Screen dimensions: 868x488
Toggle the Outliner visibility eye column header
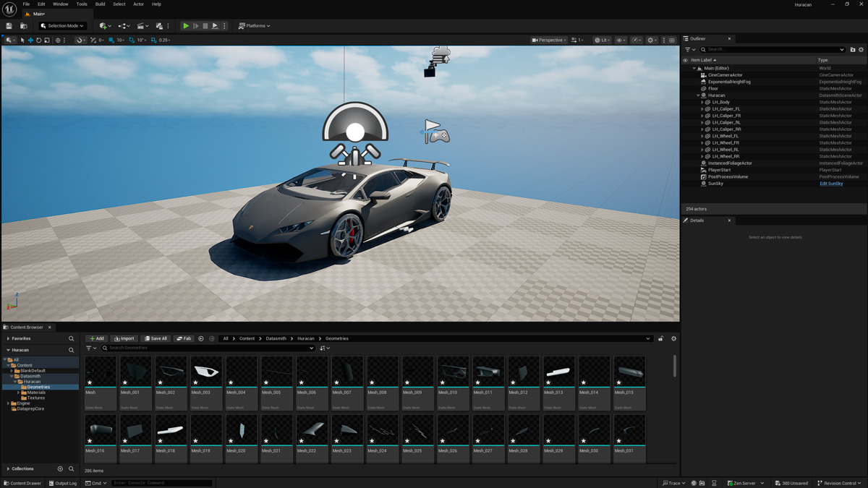point(685,60)
